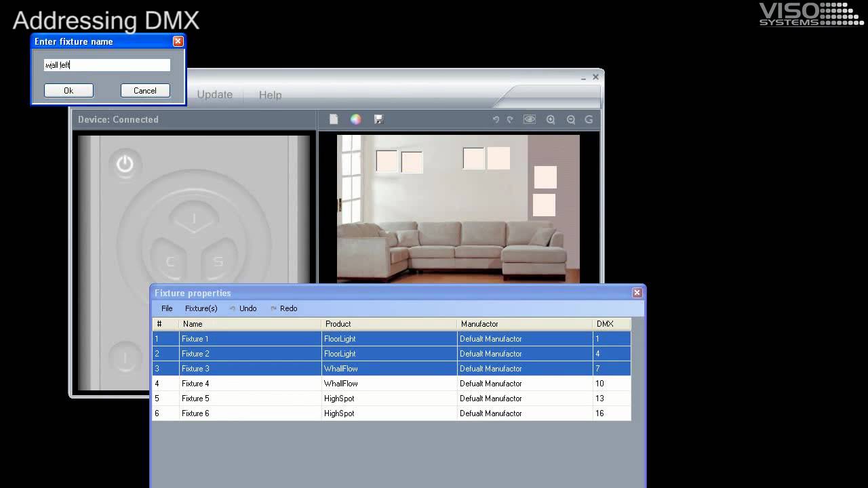Click the fixture name input field
This screenshot has height=488, width=868.
click(x=107, y=65)
